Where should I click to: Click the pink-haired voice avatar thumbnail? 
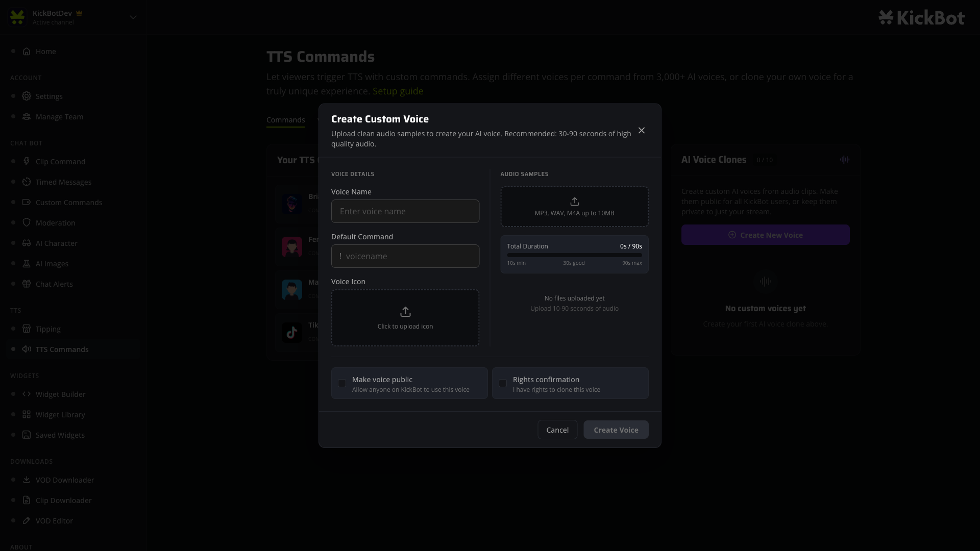pyautogui.click(x=292, y=247)
